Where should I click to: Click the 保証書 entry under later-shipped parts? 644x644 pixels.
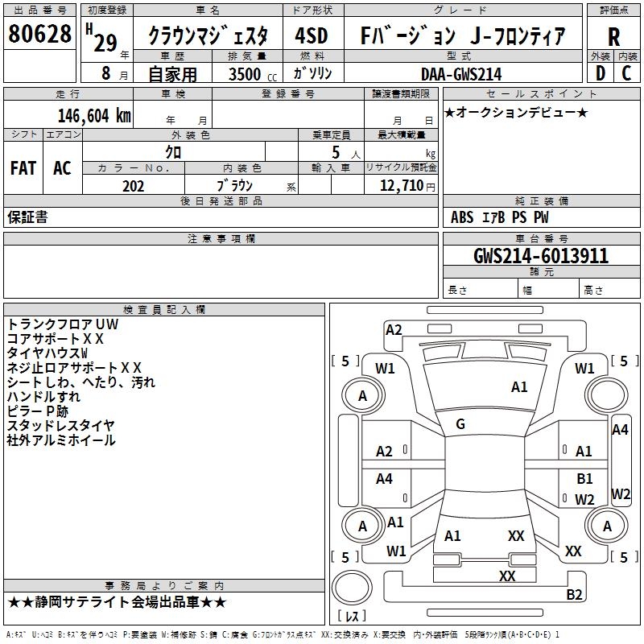pyautogui.click(x=27, y=217)
